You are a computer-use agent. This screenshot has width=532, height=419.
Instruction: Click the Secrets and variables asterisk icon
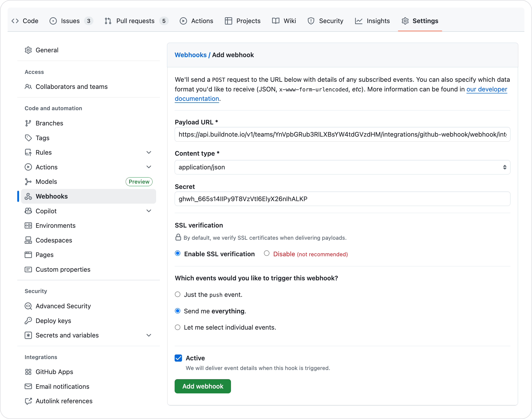tap(28, 335)
